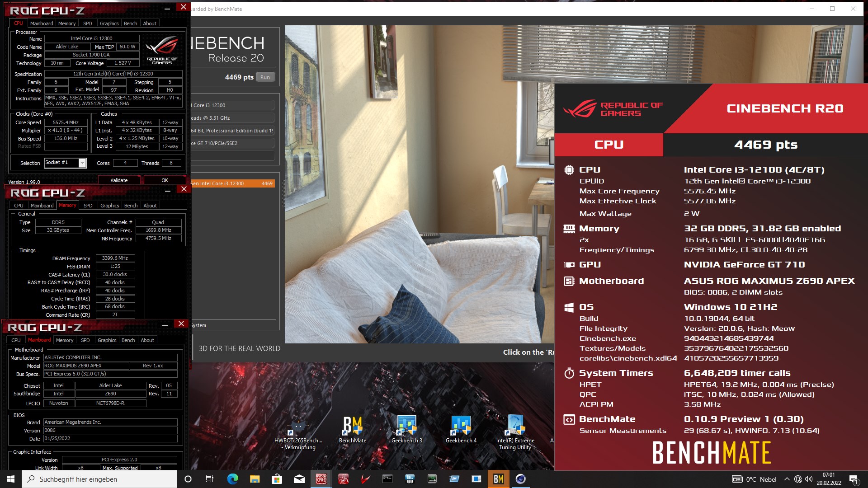This screenshot has height=488, width=868.
Task: Click the 4469 pts score in BenchMate panel
Action: pyautogui.click(x=766, y=145)
